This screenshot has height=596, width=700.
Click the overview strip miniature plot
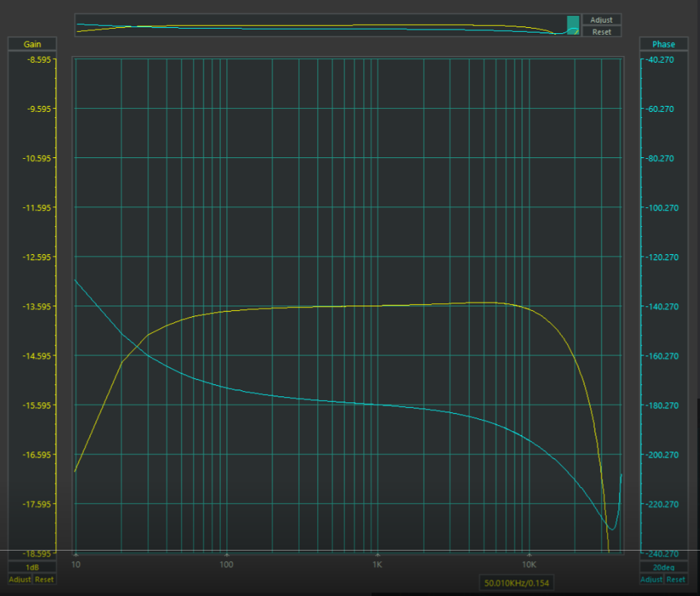coord(328,25)
